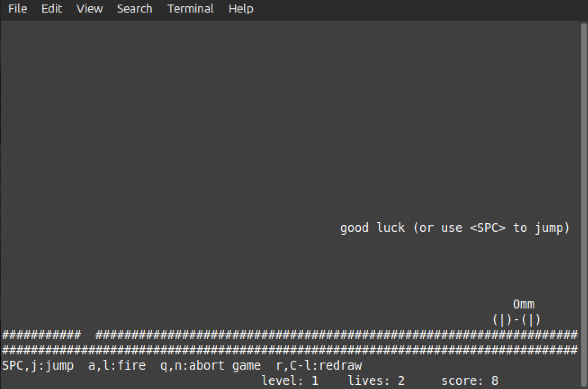Screen dimensions: 588x389
Task: Open the View menu
Action: pyautogui.click(x=90, y=9)
